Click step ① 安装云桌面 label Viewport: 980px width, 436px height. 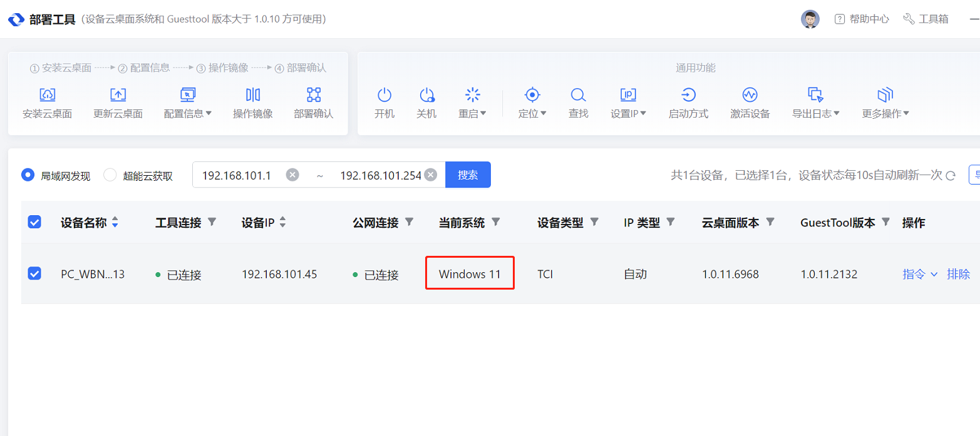tap(61, 68)
